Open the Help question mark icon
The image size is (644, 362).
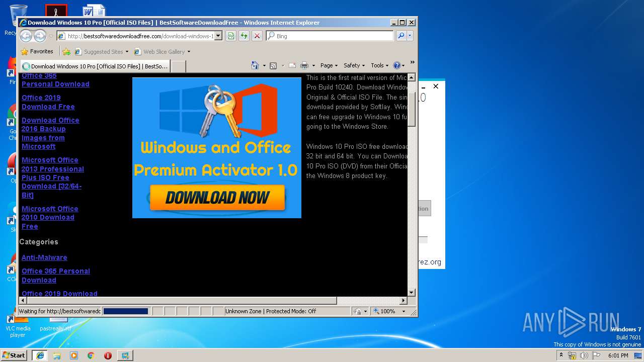click(x=397, y=65)
